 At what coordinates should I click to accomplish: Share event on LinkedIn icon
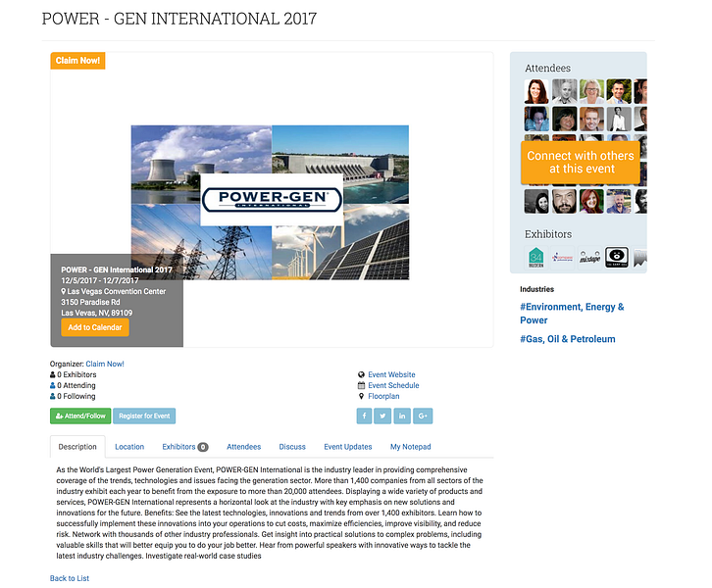402,416
